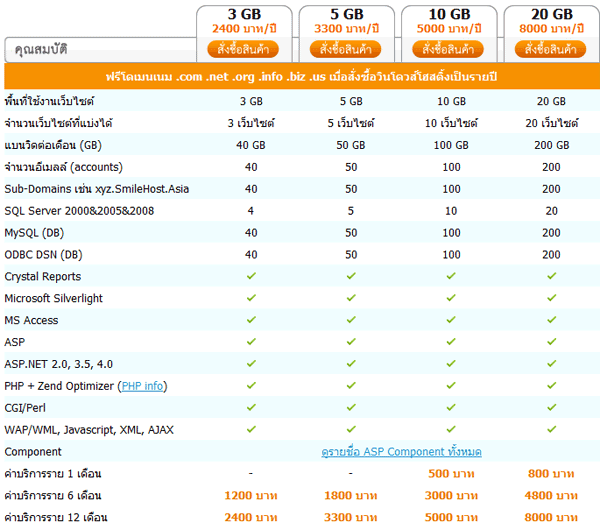Click WAP/WML Javascript checkmark for 10 GB plan
This screenshot has width=600, height=530.
pyautogui.click(x=451, y=429)
